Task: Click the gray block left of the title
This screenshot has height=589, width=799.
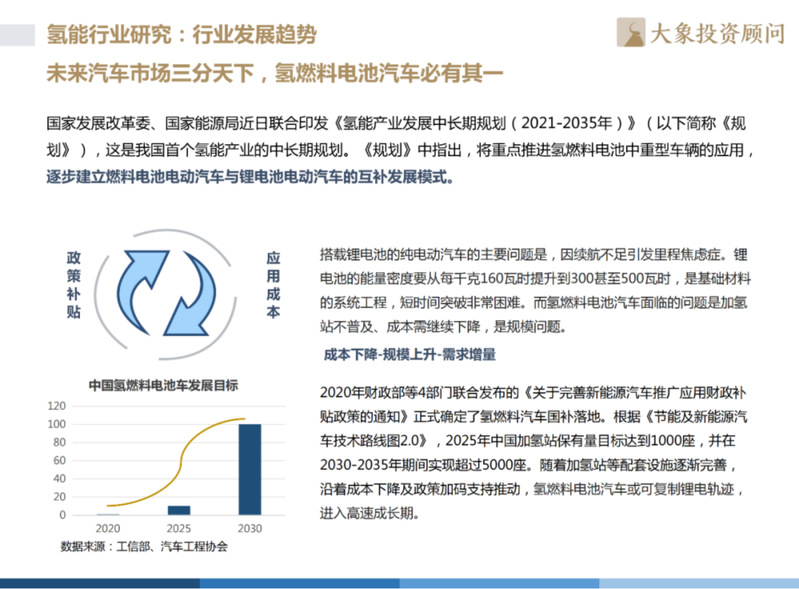Action: (20, 35)
